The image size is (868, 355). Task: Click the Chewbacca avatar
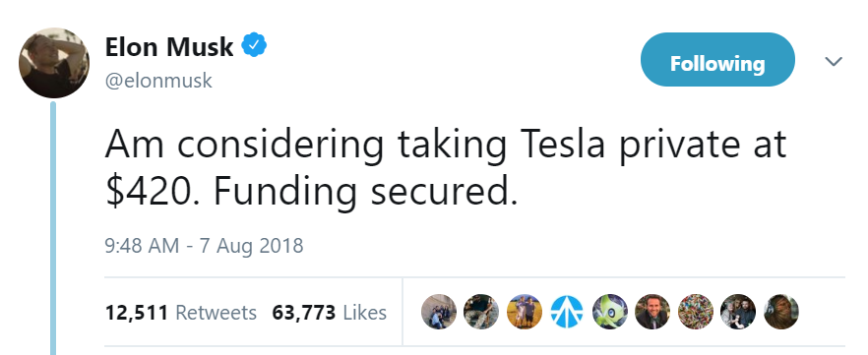click(780, 312)
